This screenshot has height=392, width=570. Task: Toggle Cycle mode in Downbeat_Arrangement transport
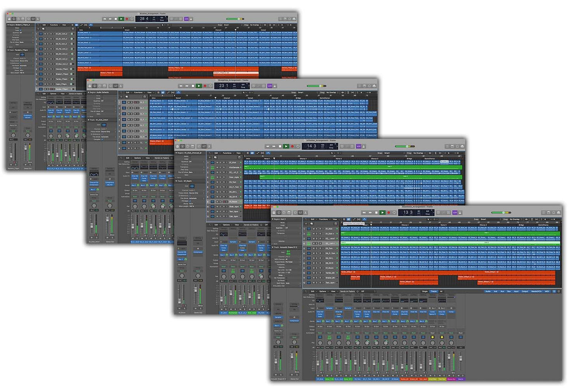[x=394, y=213]
